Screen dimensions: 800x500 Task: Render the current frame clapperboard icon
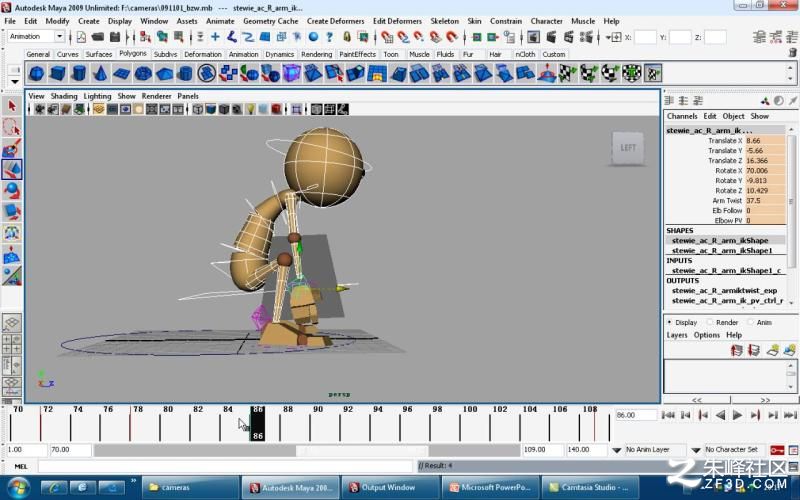tap(551, 37)
